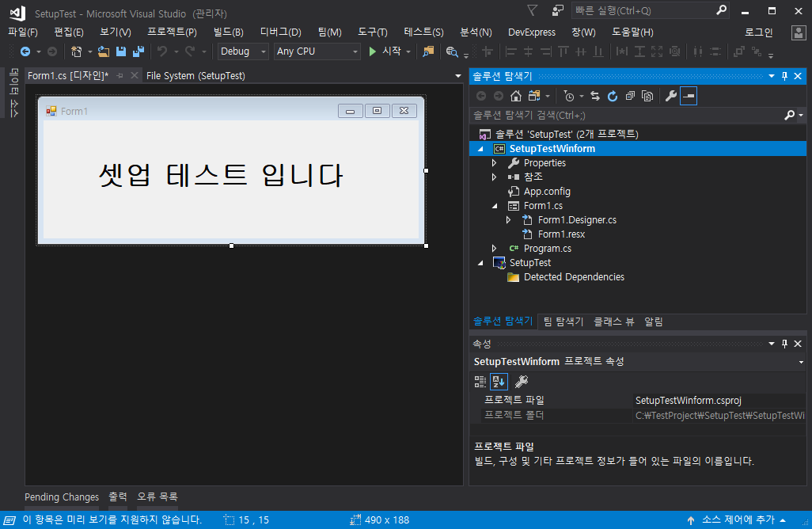The width and height of the screenshot is (812, 529).
Task: Open Properties via the Solution Explorer wrench icon
Action: pos(670,96)
